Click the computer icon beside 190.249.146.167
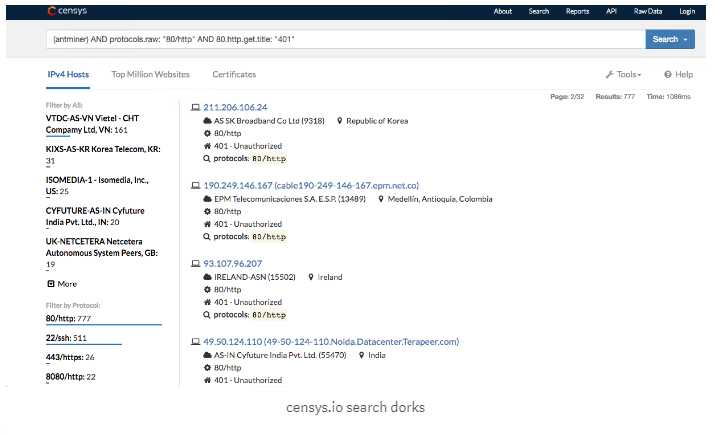 click(x=195, y=186)
